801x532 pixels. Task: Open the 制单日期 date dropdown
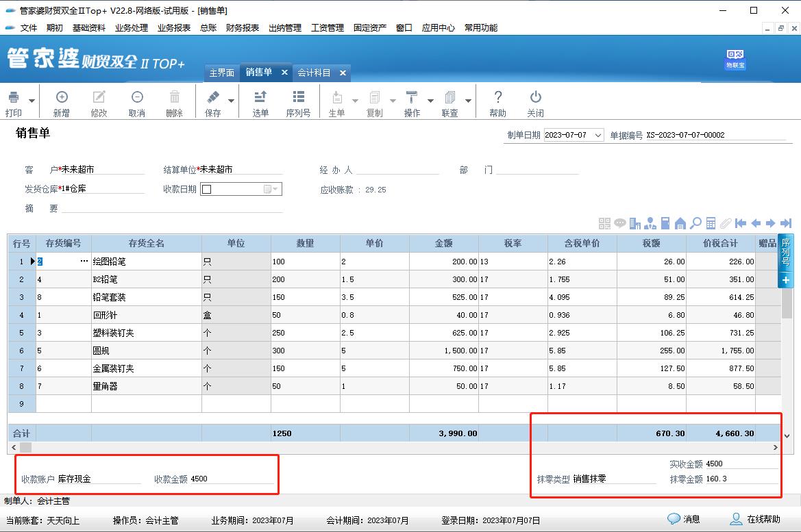click(x=598, y=136)
